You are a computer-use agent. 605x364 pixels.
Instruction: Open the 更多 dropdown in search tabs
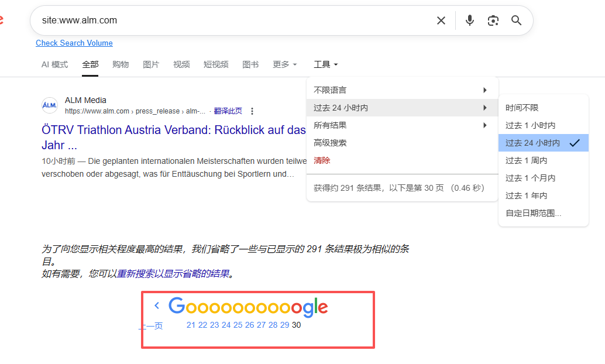click(284, 64)
